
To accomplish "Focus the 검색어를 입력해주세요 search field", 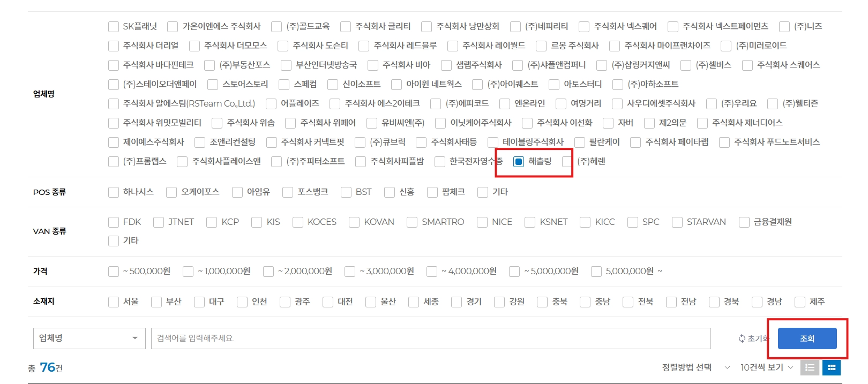I will (431, 338).
